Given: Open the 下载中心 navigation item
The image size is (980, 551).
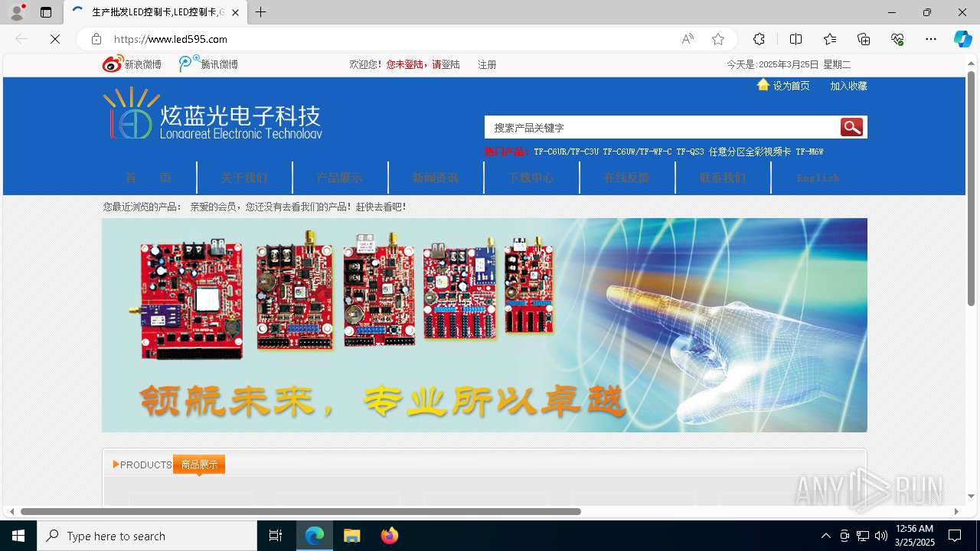Looking at the screenshot, I should [531, 178].
